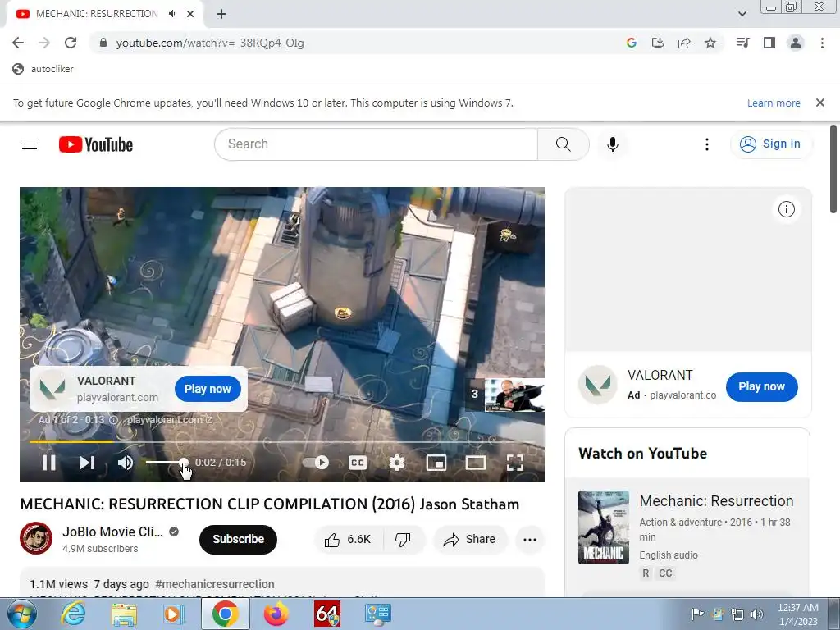Enable miniplayer mode
This screenshot has height=630, width=840.
pos(436,463)
